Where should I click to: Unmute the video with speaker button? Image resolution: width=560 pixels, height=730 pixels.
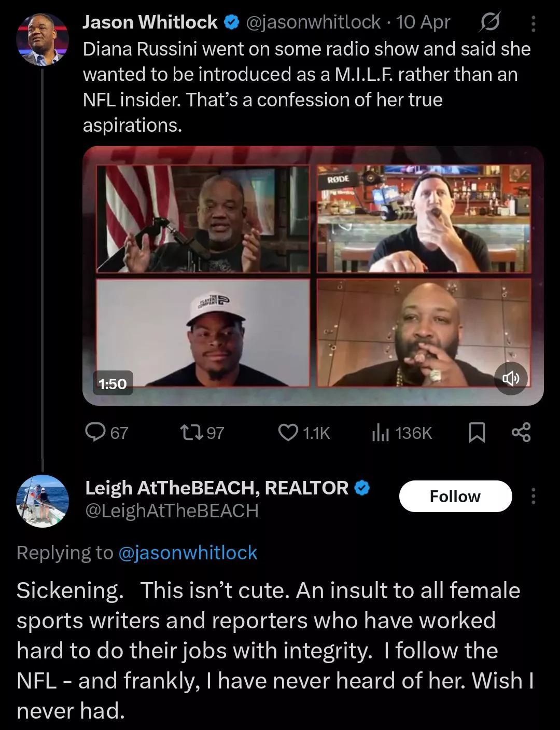511,378
